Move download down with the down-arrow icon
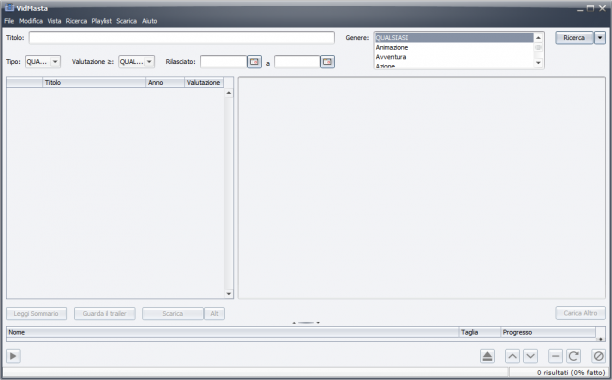Viewport: 612px width, 380px height. point(530,356)
